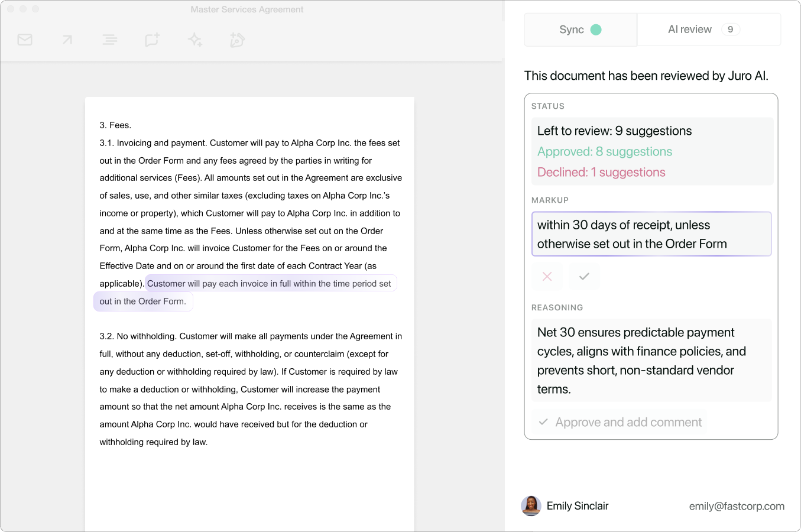The width and height of the screenshot is (801, 532).
Task: Click the diagonal arrow share icon
Action: click(67, 40)
